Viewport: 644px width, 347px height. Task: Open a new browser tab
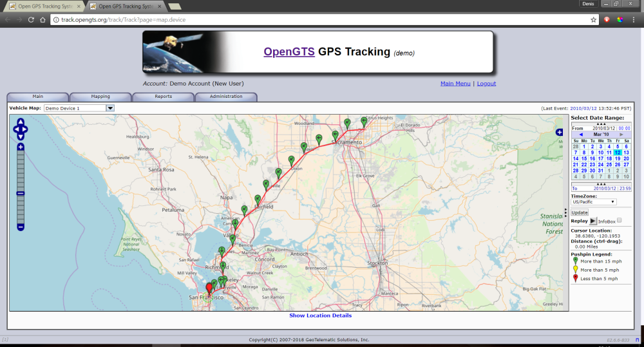175,6
